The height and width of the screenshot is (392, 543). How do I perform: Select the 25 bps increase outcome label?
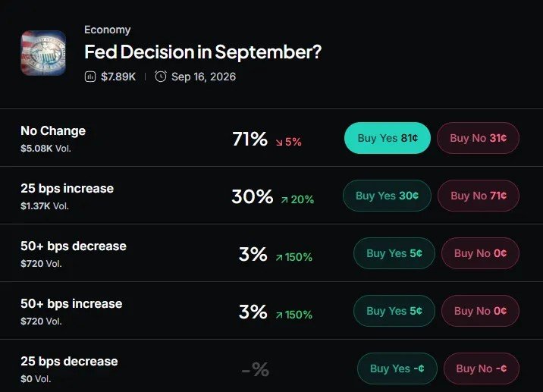click(67, 188)
